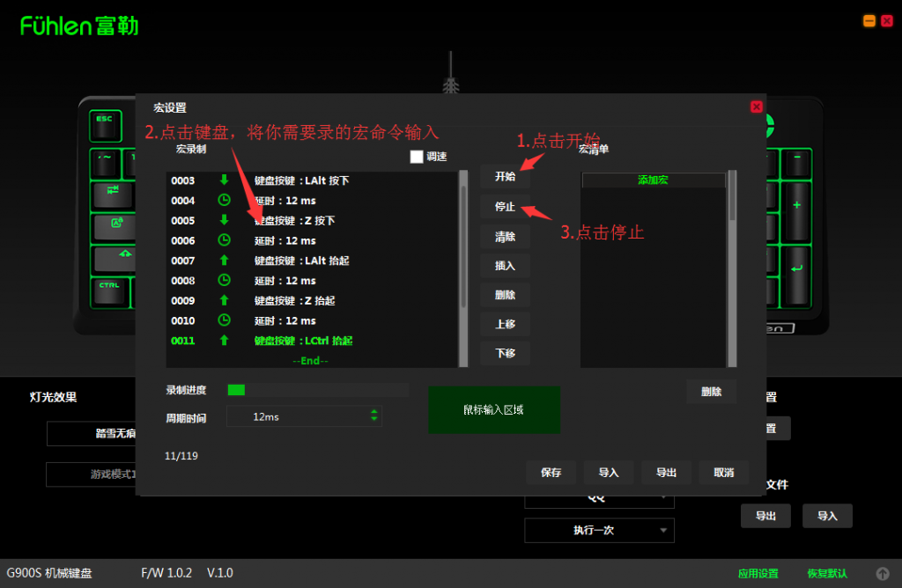
Task: Select row 0009 Z 抬起
Action: 313,301
